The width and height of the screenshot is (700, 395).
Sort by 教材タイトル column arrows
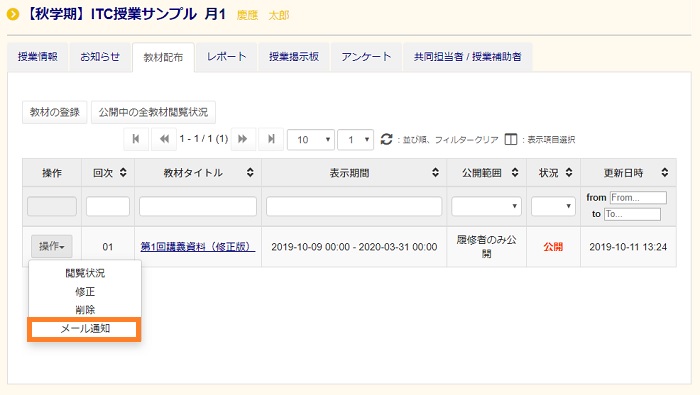250,173
